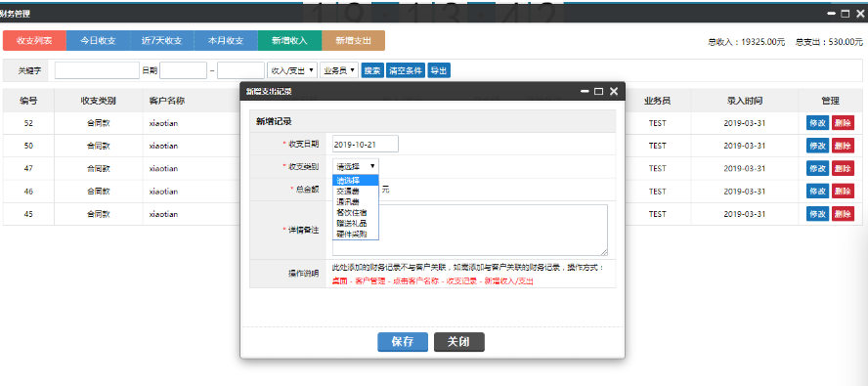The width and height of the screenshot is (868, 386).
Task: Click 删除 for record 47
Action: (x=843, y=168)
